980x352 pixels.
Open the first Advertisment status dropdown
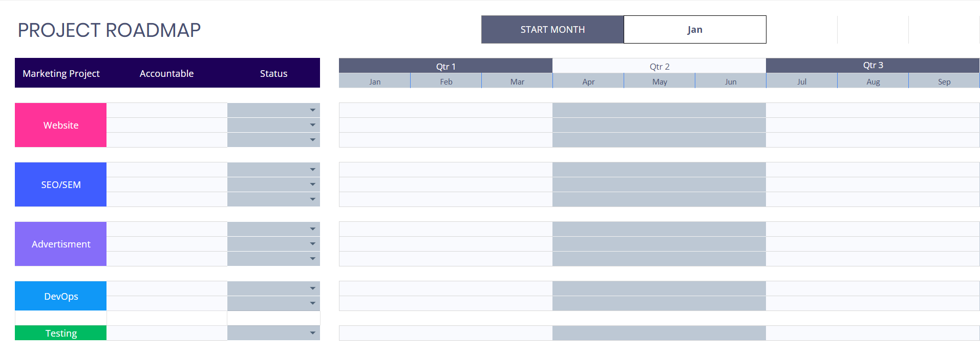[x=312, y=229]
